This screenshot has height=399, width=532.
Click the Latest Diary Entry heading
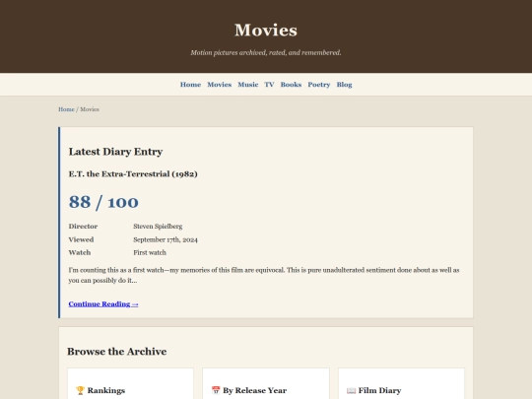tap(115, 152)
